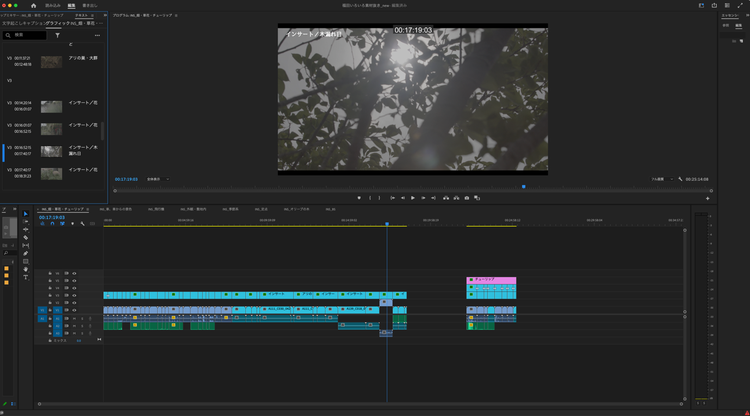
Task: Go to Out point in monitor
Action: (x=433, y=198)
